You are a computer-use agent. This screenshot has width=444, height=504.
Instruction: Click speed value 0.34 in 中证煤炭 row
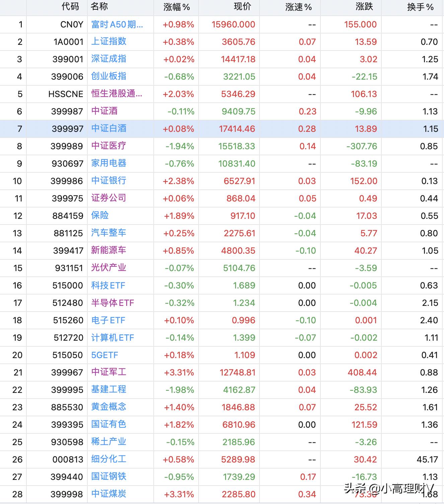307,494
